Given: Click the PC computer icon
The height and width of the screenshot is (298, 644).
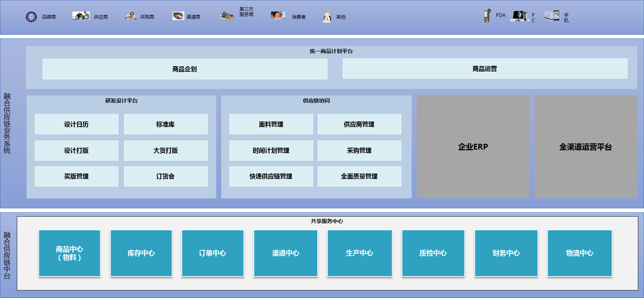Looking at the screenshot, I should coord(520,16).
